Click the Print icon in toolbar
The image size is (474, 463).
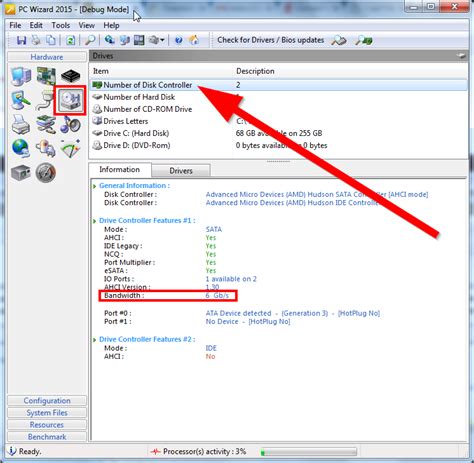click(x=36, y=40)
